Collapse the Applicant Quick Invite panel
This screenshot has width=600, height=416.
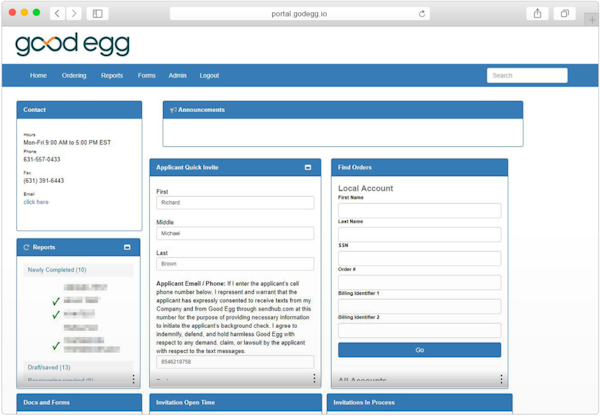click(308, 167)
